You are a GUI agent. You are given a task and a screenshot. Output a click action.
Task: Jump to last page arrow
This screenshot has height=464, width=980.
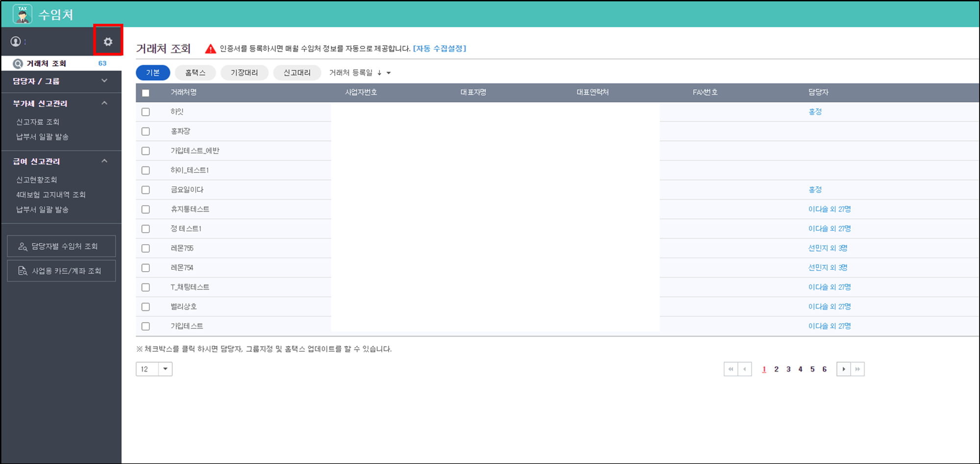857,369
